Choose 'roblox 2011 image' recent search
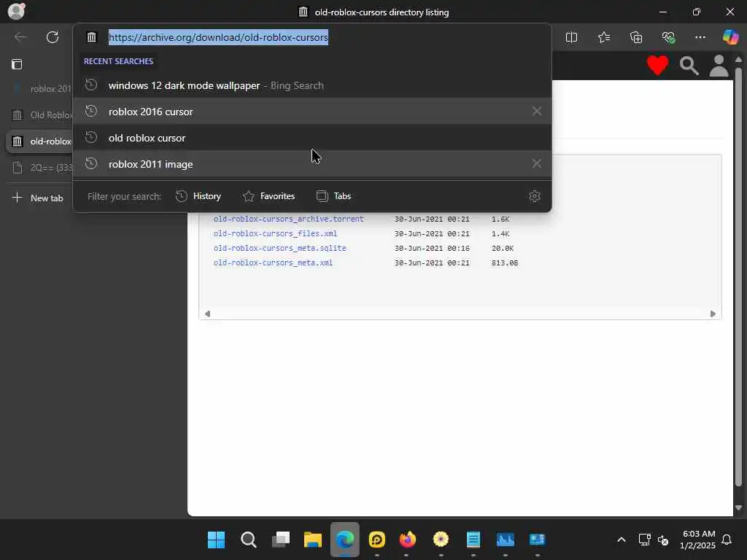This screenshot has height=560, width=747. click(312, 164)
